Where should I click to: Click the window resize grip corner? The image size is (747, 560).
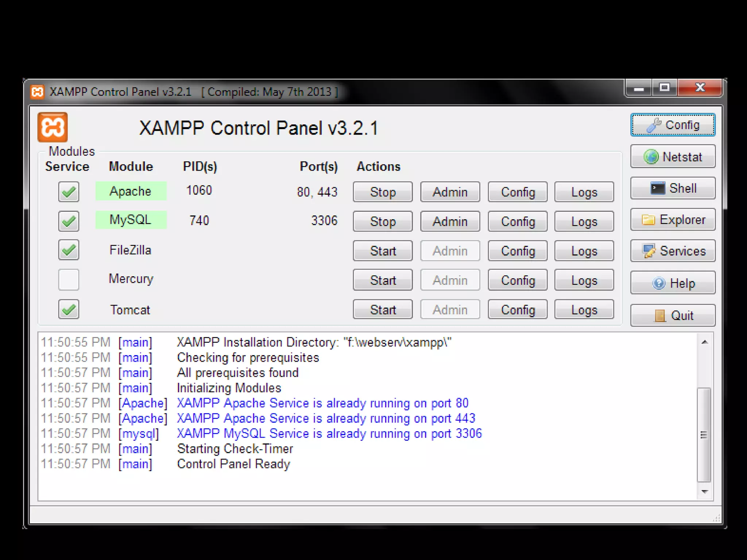click(x=717, y=518)
